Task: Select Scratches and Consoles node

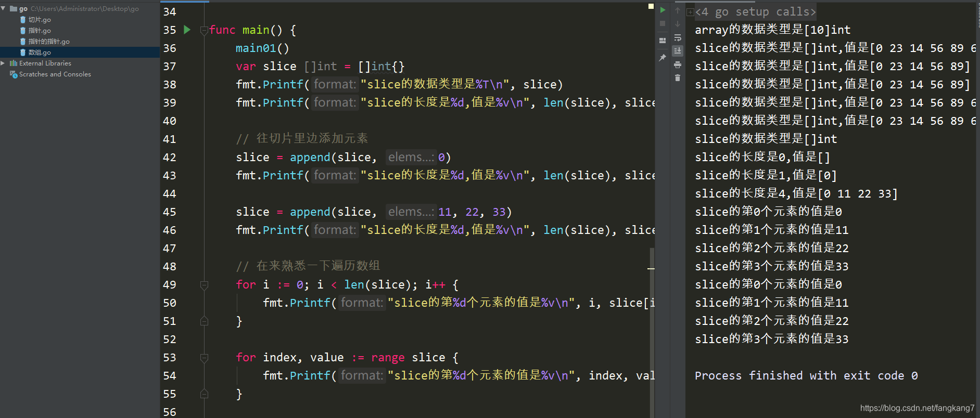Action: pyautogui.click(x=55, y=74)
